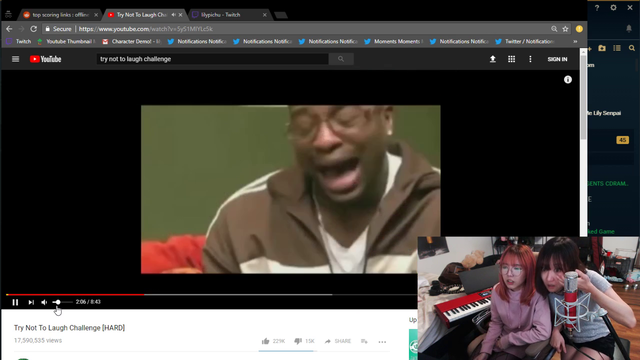Focus the YouTube search box
The width and height of the screenshot is (640, 360).
[x=212, y=59]
